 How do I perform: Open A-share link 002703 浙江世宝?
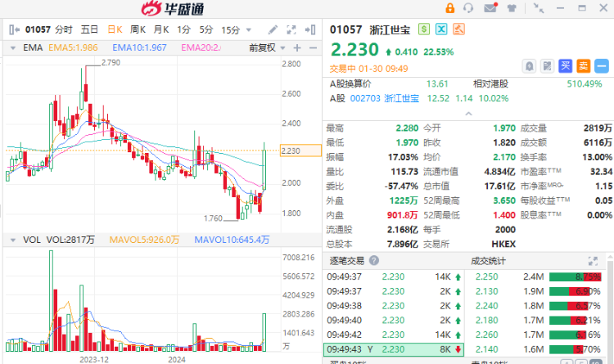point(384,98)
